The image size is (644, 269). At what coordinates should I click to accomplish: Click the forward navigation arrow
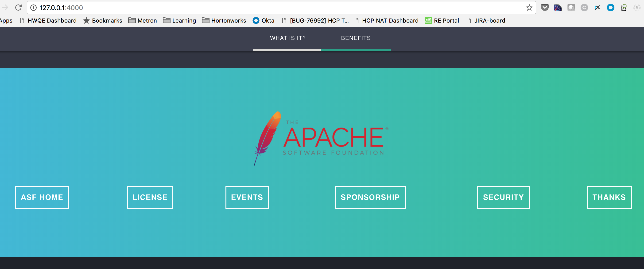(5, 8)
